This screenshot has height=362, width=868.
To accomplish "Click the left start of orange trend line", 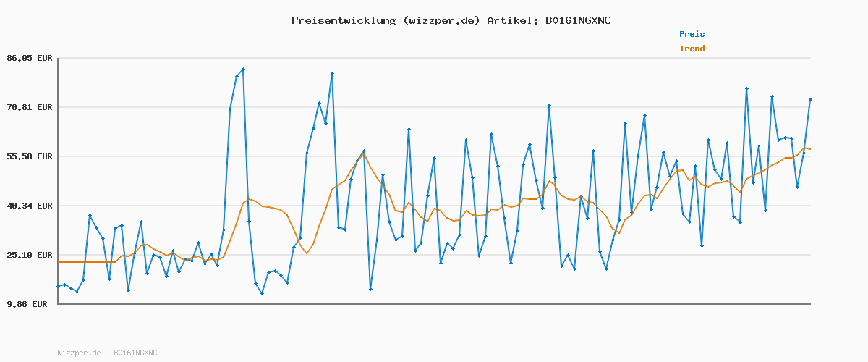I will (x=59, y=262).
